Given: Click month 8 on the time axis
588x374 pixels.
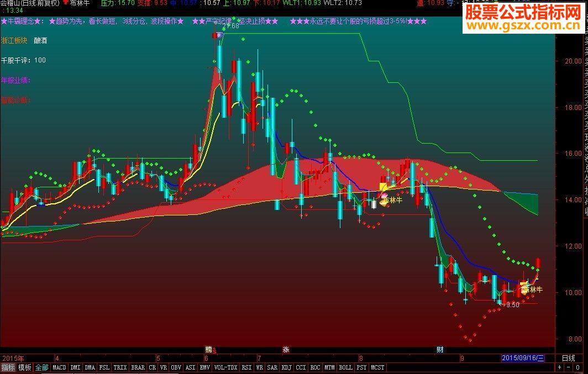Looking at the screenshot, I should coord(361,358).
